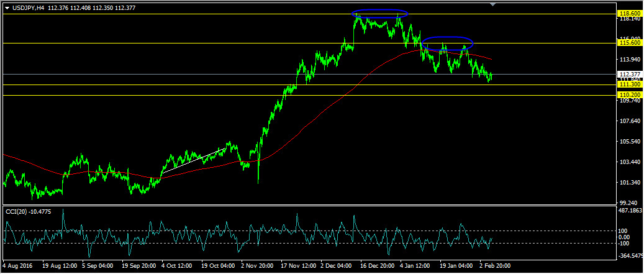Click the 101.340 price scale value
Screen dimensions: 644x274
click(x=630, y=183)
